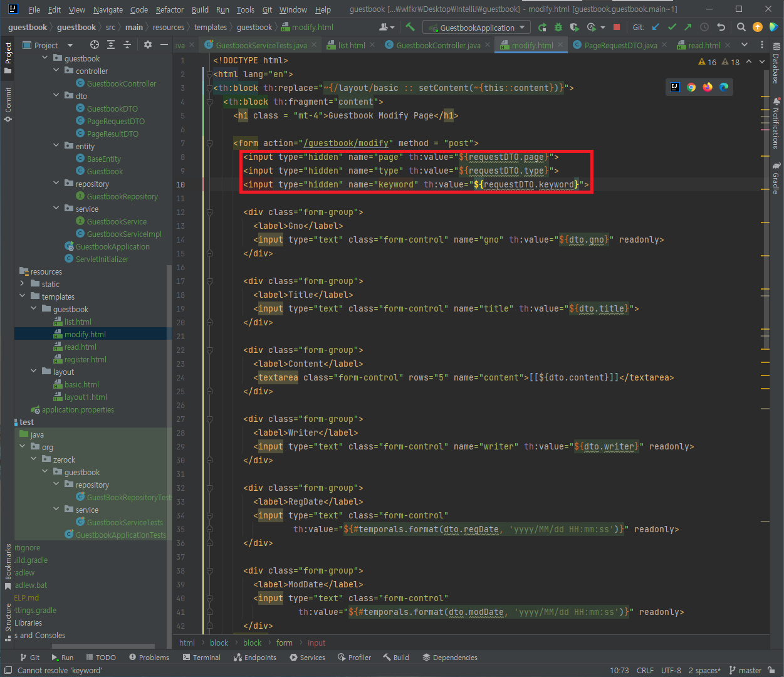
Task: Open the Problems tool window
Action: [149, 658]
